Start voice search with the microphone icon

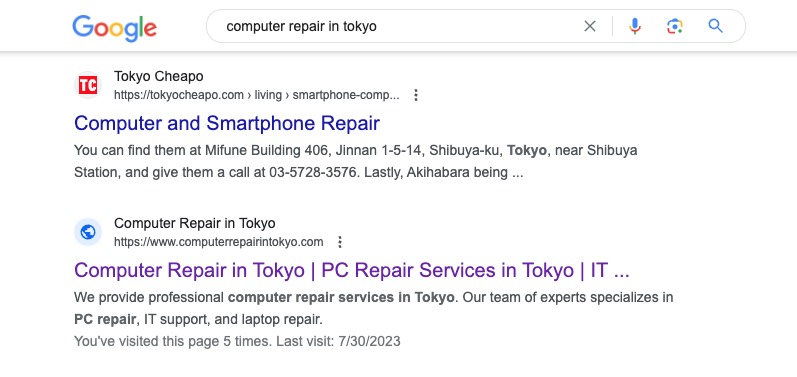635,26
